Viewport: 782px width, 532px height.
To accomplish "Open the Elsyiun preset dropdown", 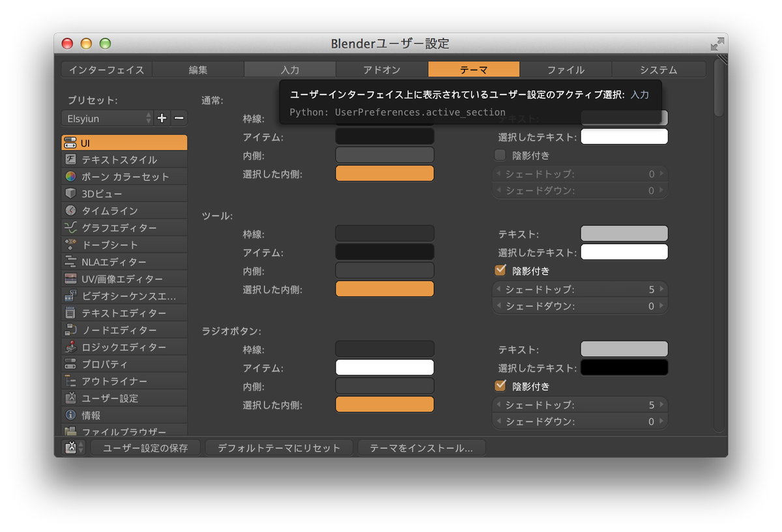I will [108, 119].
